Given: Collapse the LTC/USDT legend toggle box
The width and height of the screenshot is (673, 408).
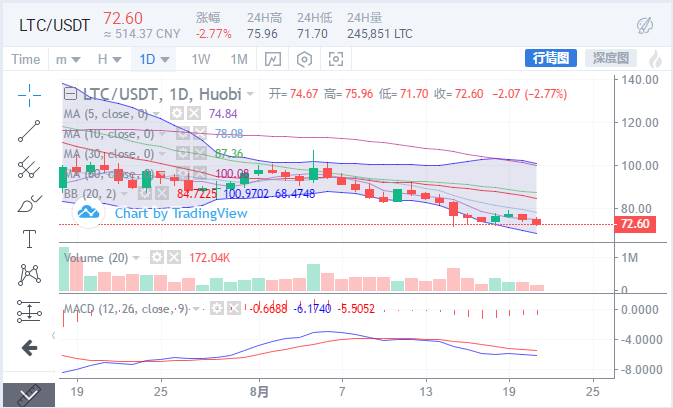Looking at the screenshot, I should tap(70, 94).
